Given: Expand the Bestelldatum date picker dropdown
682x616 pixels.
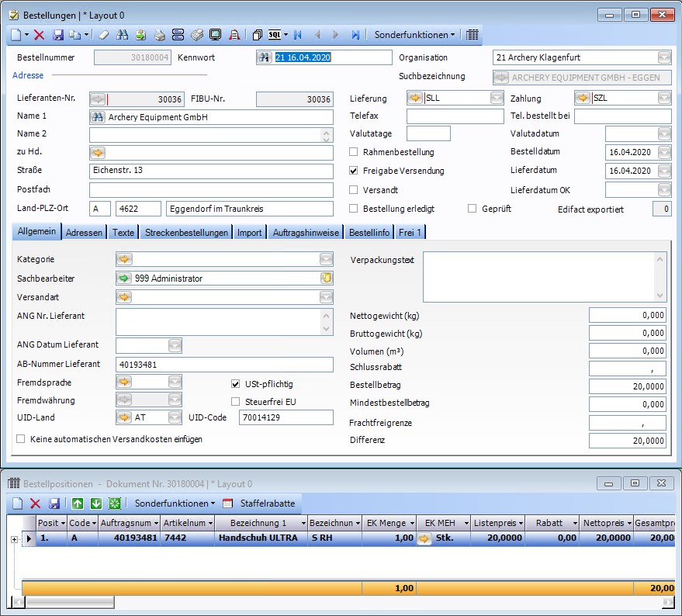Looking at the screenshot, I should [664, 152].
